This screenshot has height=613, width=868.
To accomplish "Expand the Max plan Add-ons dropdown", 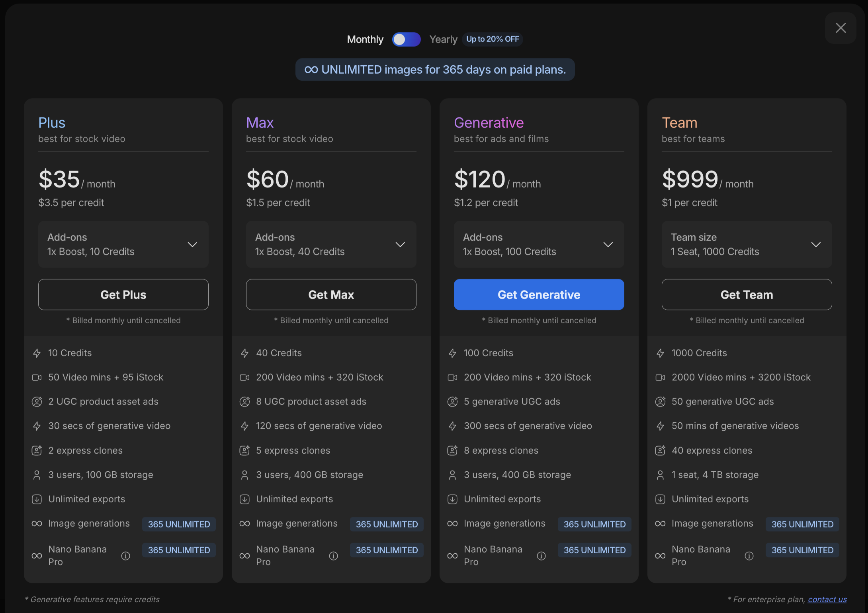I will [331, 244].
